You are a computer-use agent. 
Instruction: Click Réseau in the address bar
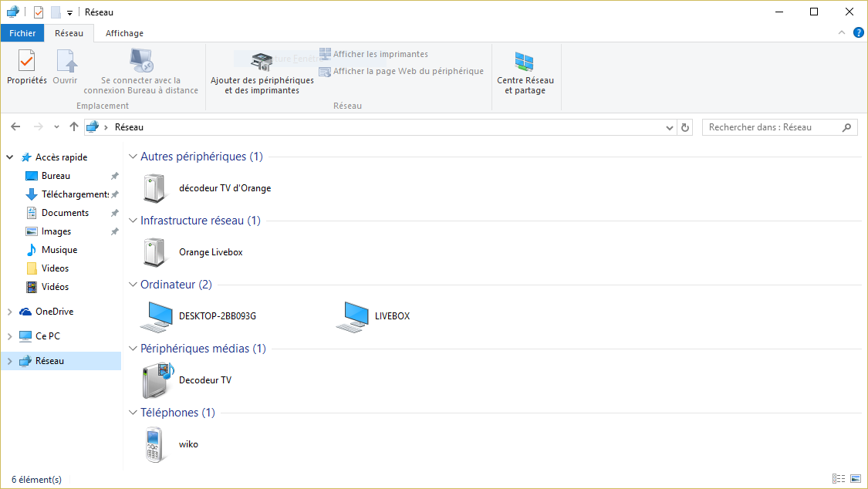pos(129,127)
